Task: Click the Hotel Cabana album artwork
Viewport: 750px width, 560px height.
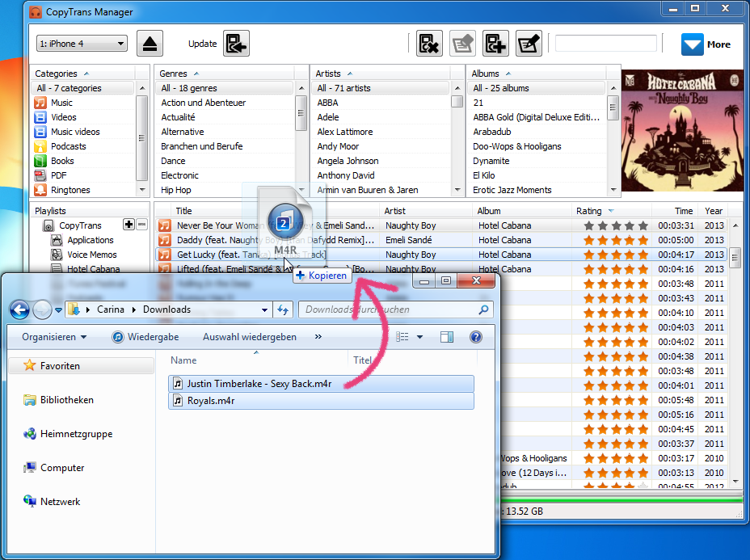Action: point(683,131)
